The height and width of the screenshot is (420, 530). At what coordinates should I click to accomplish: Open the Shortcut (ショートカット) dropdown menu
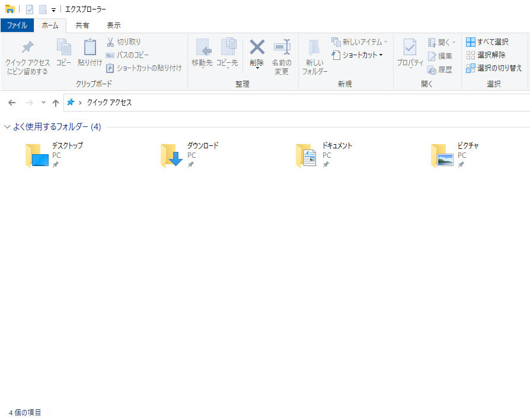[x=357, y=55]
